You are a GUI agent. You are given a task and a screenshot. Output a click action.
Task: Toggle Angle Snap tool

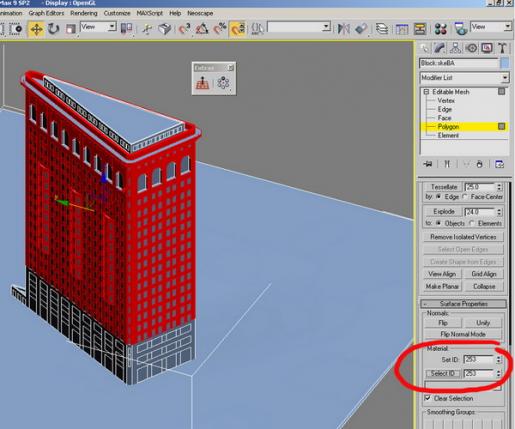pyautogui.click(x=202, y=29)
